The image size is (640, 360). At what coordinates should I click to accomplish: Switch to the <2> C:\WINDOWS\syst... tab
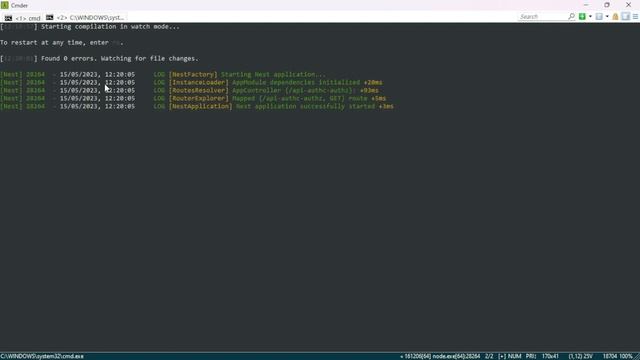(85, 18)
